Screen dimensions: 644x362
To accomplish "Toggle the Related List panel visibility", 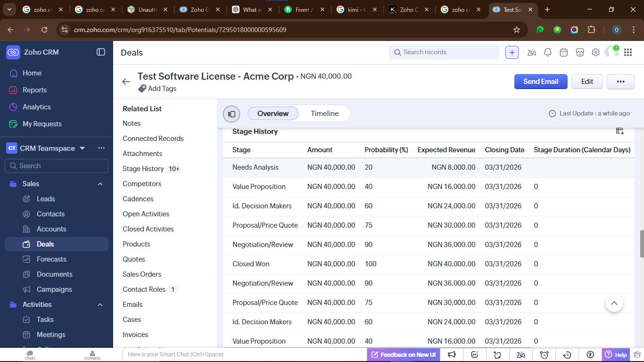I will [231, 114].
